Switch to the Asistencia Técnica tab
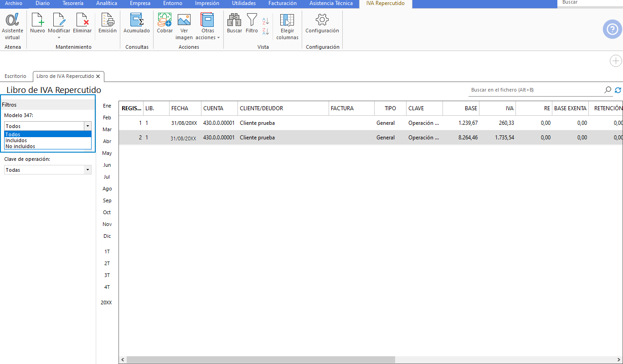 coord(331,3)
